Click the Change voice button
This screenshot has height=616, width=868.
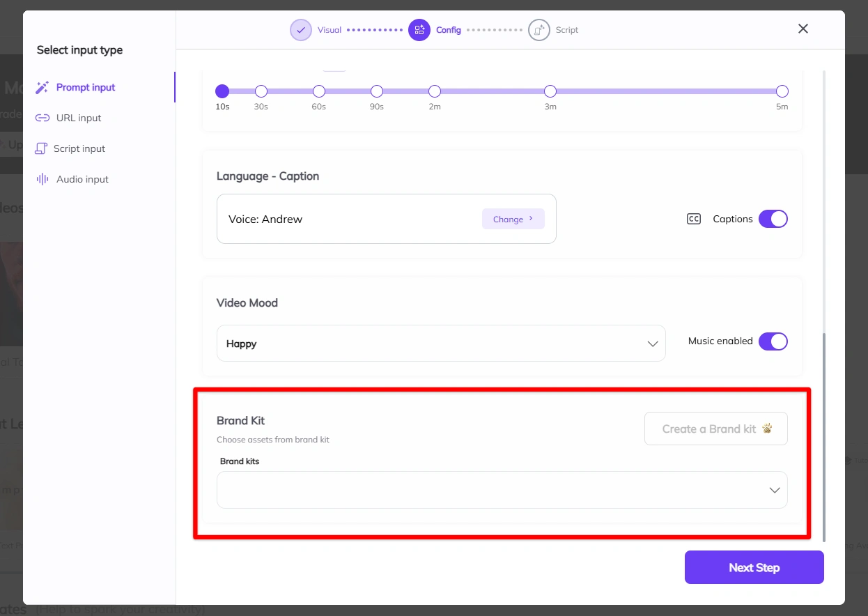pos(513,219)
